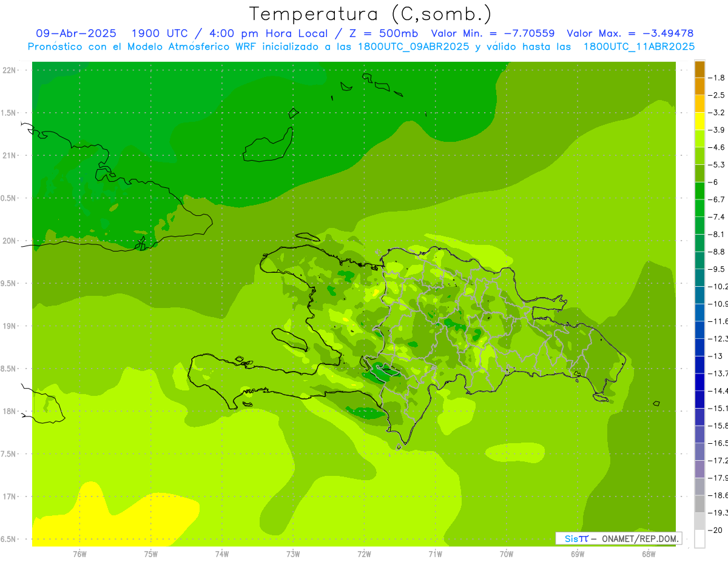Click the 20N latitude label
Screen dimensions: 728x562
coord(10,241)
